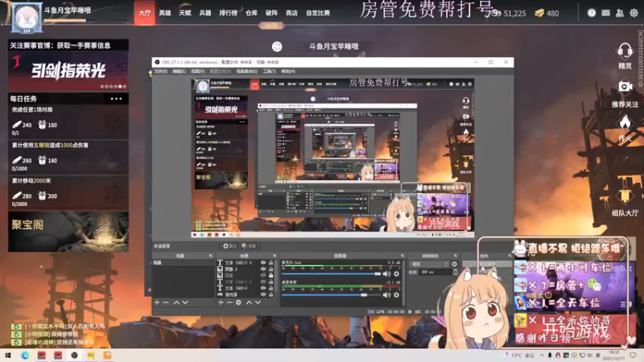
Task: Mute the desktop audio channel in the mixer
Action: [386, 294]
